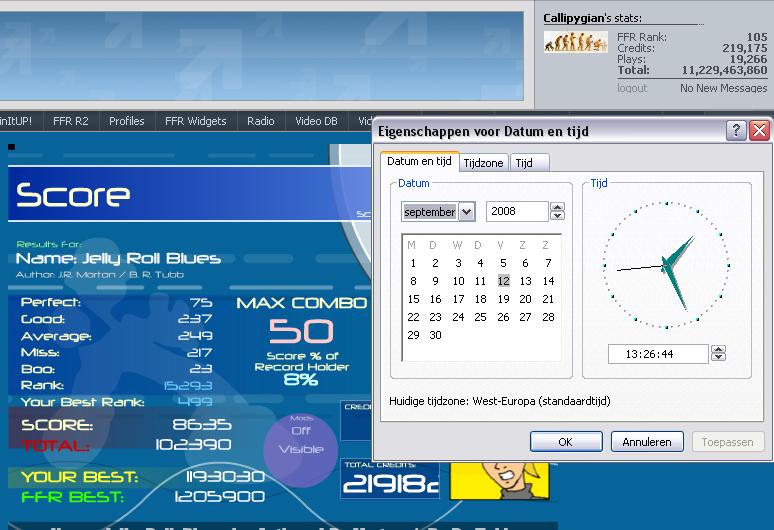Open the Profiles menu item
The height and width of the screenshot is (530, 774).
[127, 121]
